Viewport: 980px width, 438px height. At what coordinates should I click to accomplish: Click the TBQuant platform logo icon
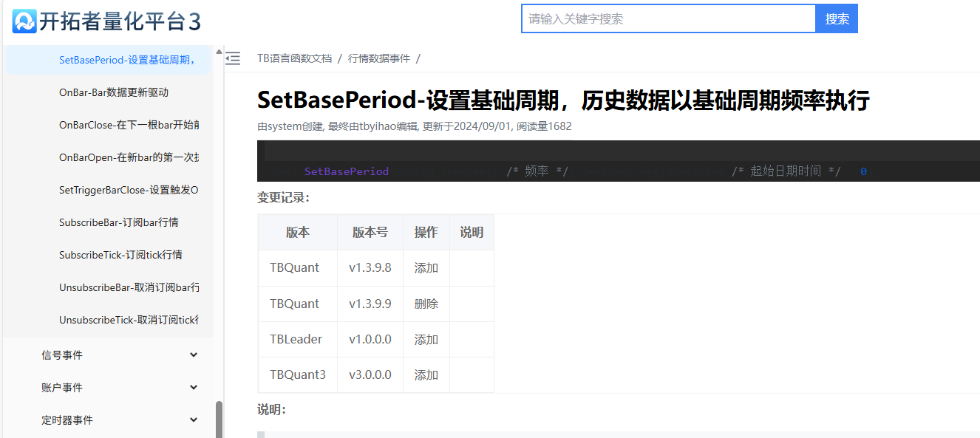click(24, 21)
